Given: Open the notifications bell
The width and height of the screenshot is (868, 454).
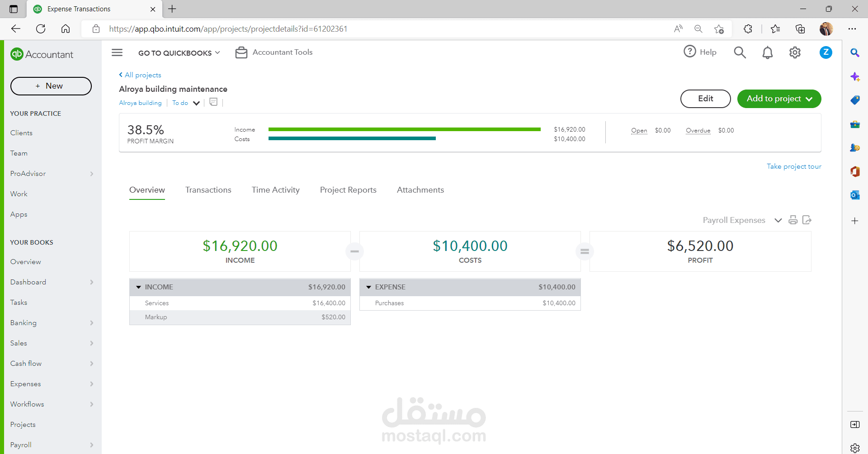Looking at the screenshot, I should pos(768,52).
